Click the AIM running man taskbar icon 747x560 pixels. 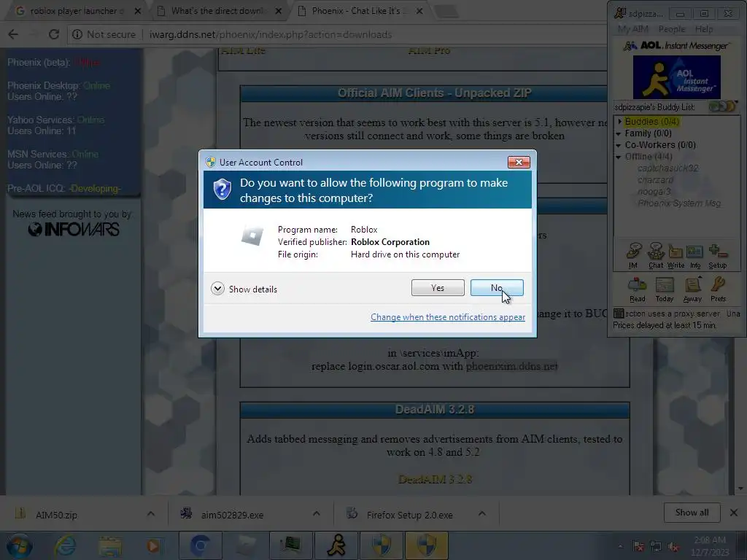336,545
